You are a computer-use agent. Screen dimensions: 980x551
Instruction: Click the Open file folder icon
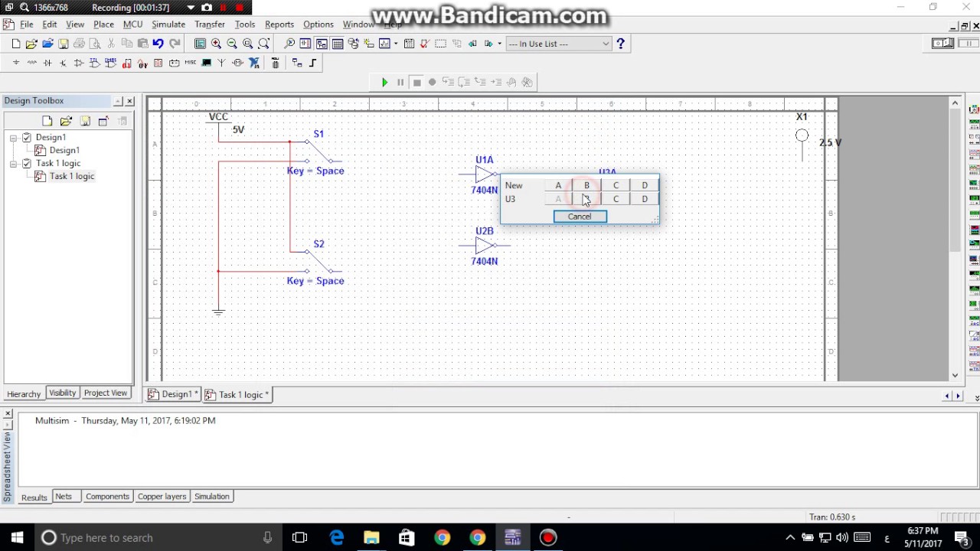(31, 44)
